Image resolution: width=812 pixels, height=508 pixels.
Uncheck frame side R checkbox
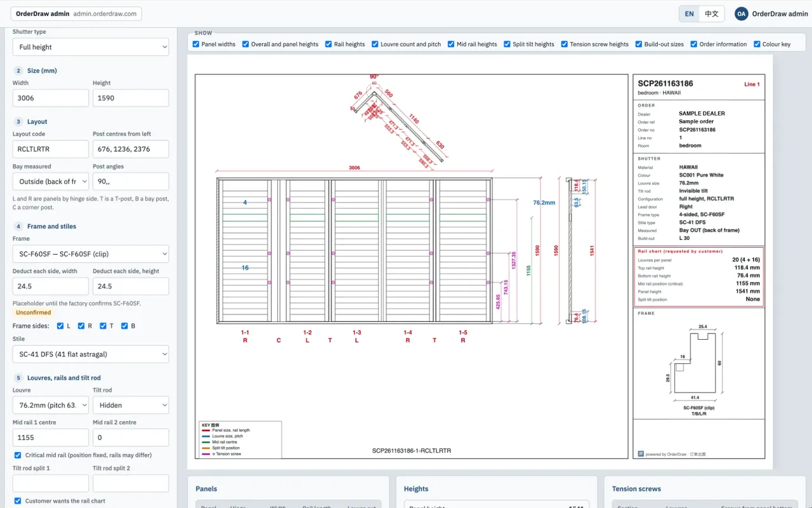click(x=81, y=326)
